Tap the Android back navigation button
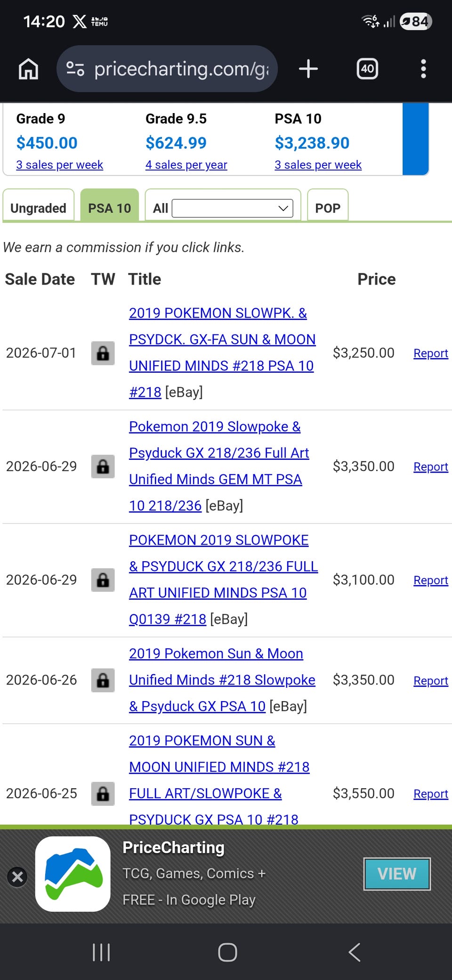The height and width of the screenshot is (980, 452). pyautogui.click(x=355, y=952)
